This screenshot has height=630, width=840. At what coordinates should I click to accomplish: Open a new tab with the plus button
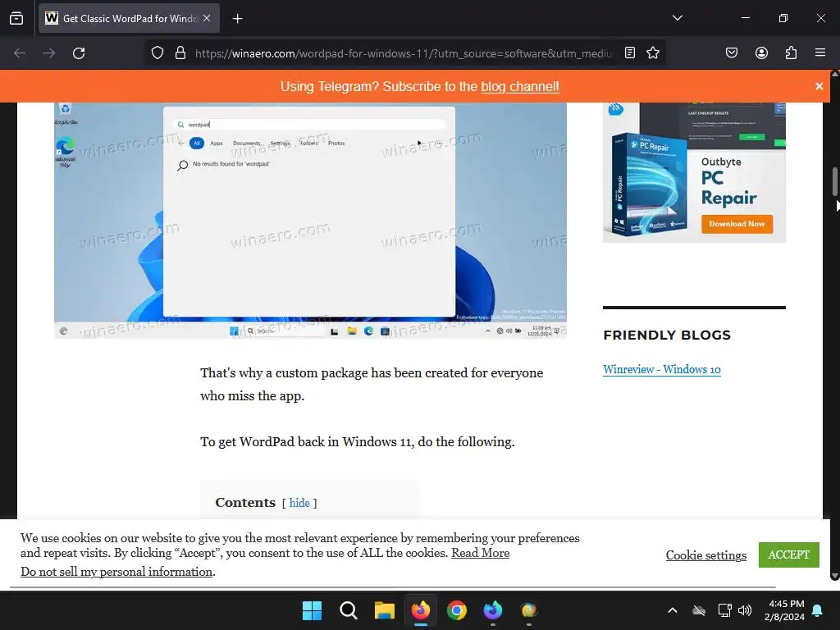(237, 19)
